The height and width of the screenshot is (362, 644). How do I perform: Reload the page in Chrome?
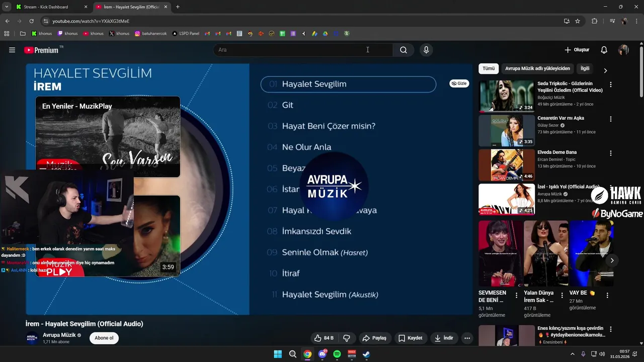coord(32,21)
